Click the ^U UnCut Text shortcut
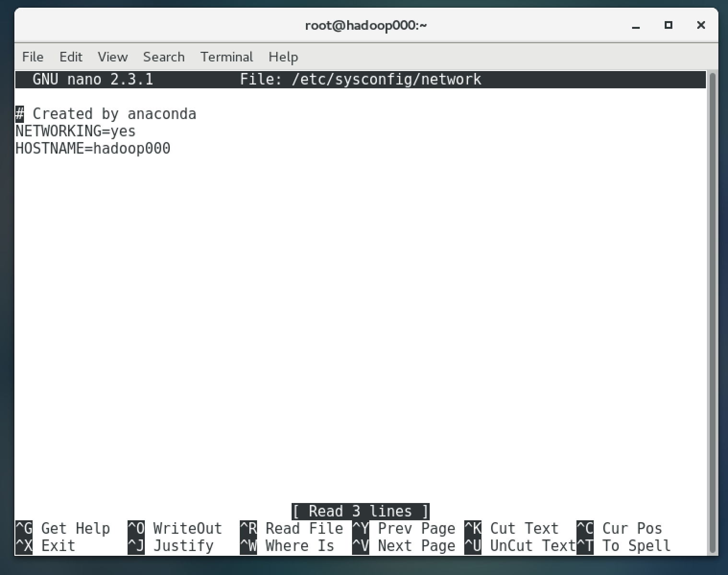Viewport: 728px width, 575px height. [x=520, y=546]
